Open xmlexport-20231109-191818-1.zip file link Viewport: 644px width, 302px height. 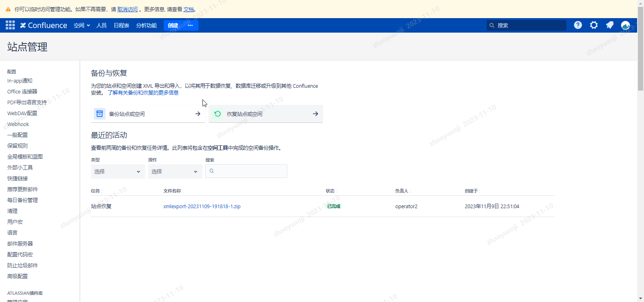point(202,207)
